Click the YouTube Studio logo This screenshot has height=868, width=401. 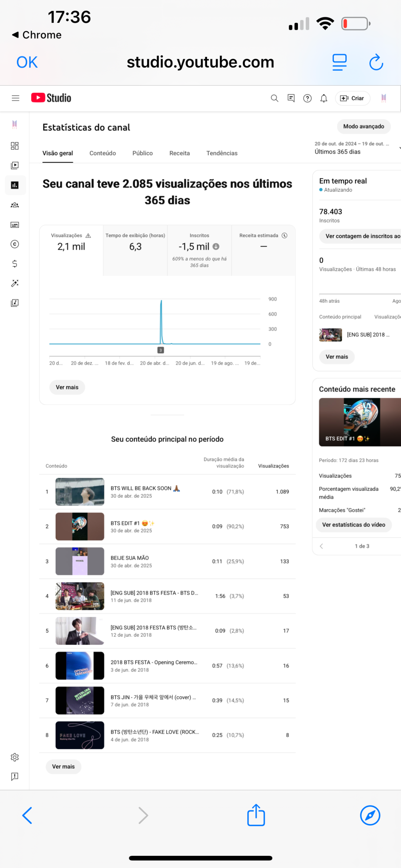coord(51,98)
